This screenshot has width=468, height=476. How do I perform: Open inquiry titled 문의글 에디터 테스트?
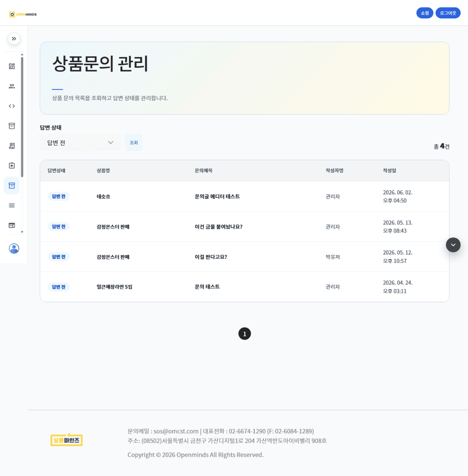217,196
